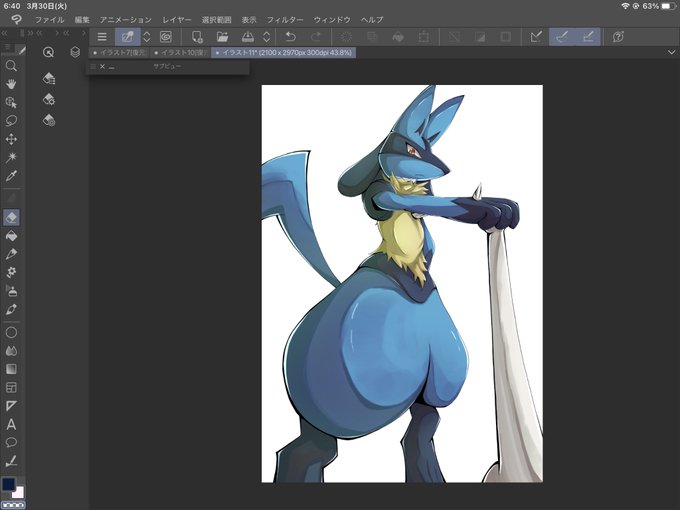Open the hamburger menu in command bar
680x510 pixels.
(x=102, y=37)
